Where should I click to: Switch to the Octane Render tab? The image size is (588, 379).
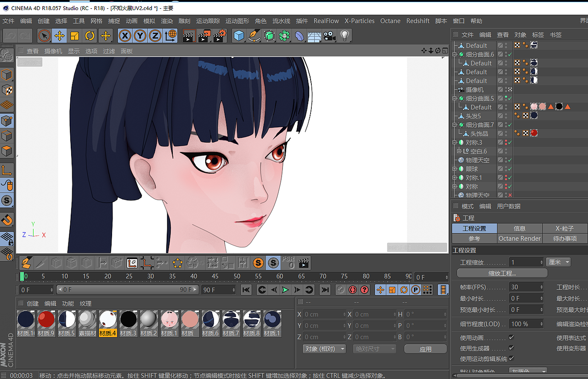[x=520, y=238]
